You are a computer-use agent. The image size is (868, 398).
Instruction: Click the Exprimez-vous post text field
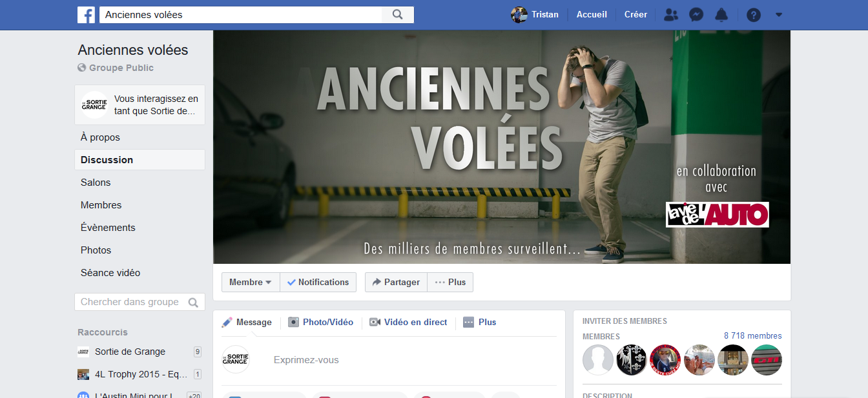pyautogui.click(x=387, y=360)
